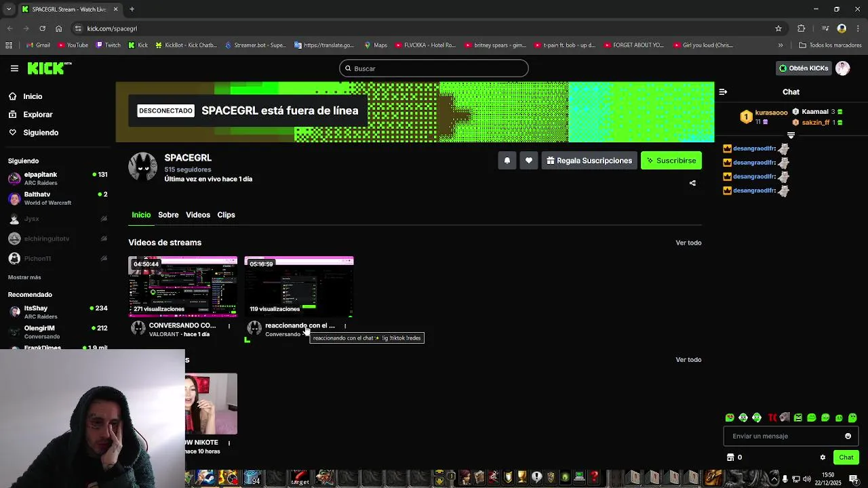The image size is (868, 488).
Task: Open the 05:16:59 stream video thumbnail
Action: 299,287
